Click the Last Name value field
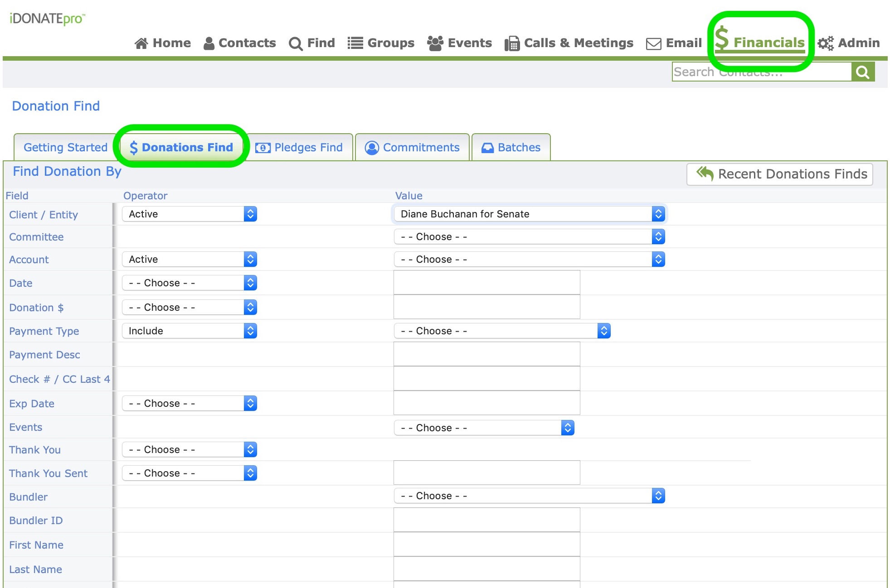 487,569
